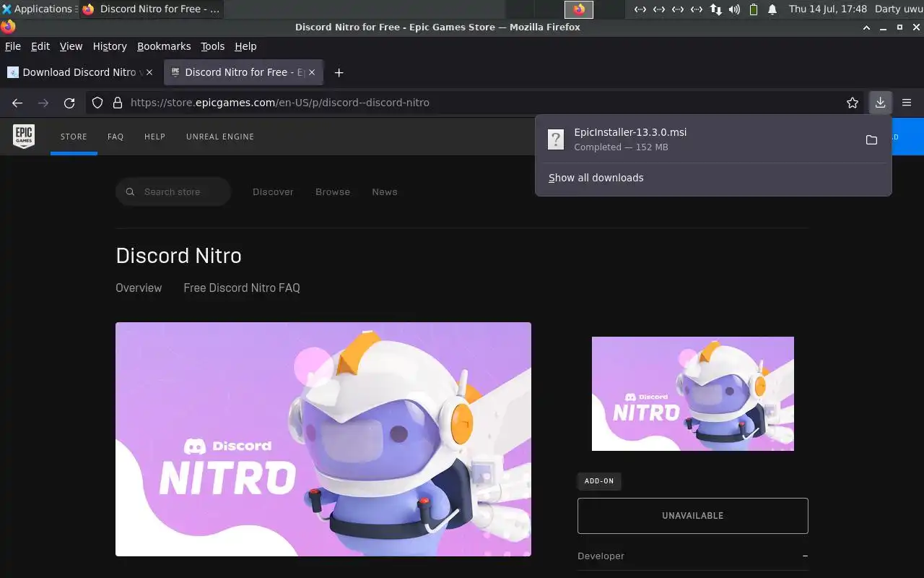Open the Firefox hamburger menu
Viewport: 924px width, 578px height.
click(x=907, y=103)
